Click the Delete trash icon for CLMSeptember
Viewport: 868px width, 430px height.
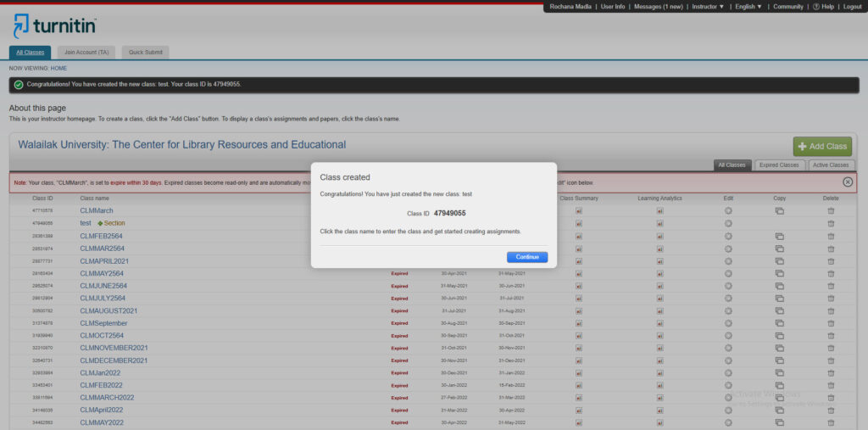831,323
